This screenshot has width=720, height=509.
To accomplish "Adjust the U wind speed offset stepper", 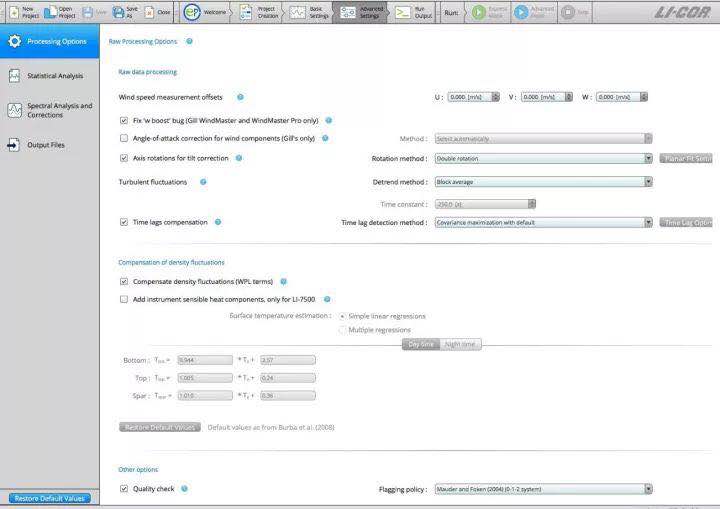I will pyautogui.click(x=495, y=97).
